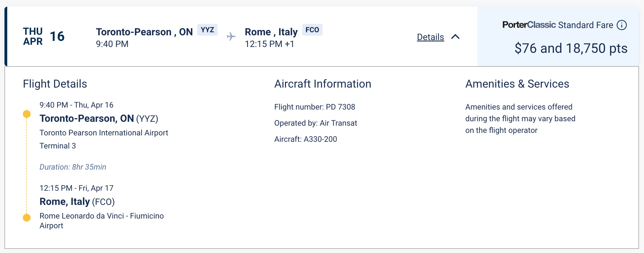Image resolution: width=644 pixels, height=253 pixels.
Task: Click the Standard Fare info icon
Action: coord(622,25)
